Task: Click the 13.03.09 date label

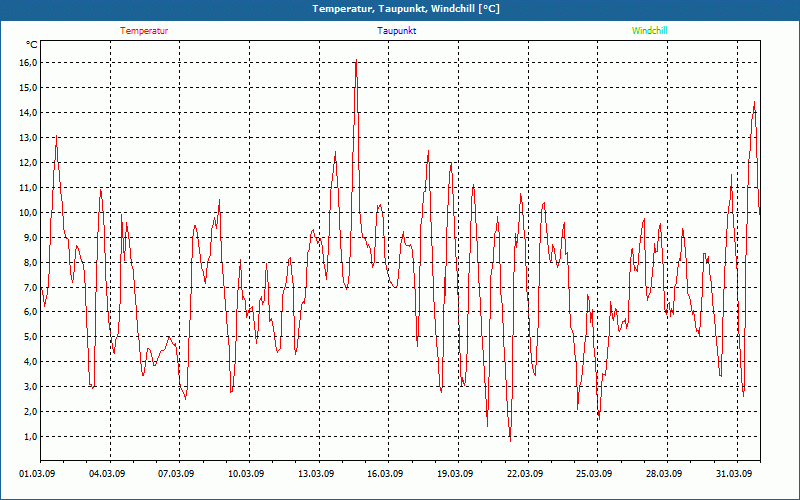Action: coord(316,473)
